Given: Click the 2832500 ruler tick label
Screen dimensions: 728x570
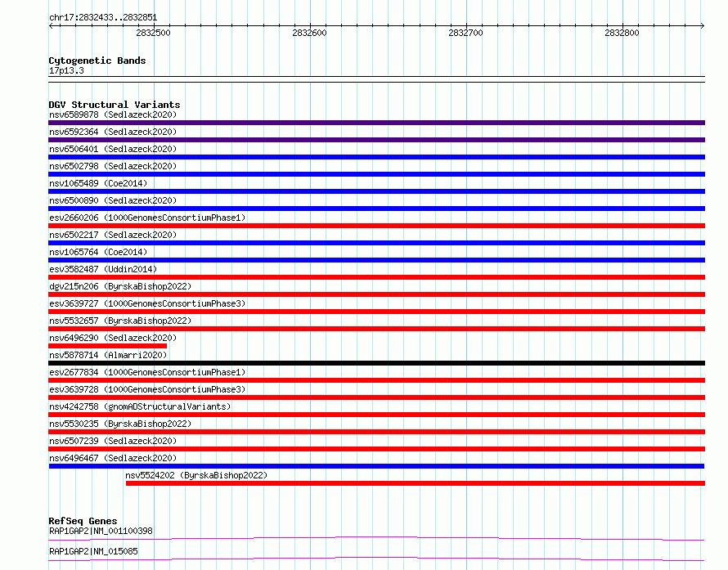Looking at the screenshot, I should click(x=153, y=33).
